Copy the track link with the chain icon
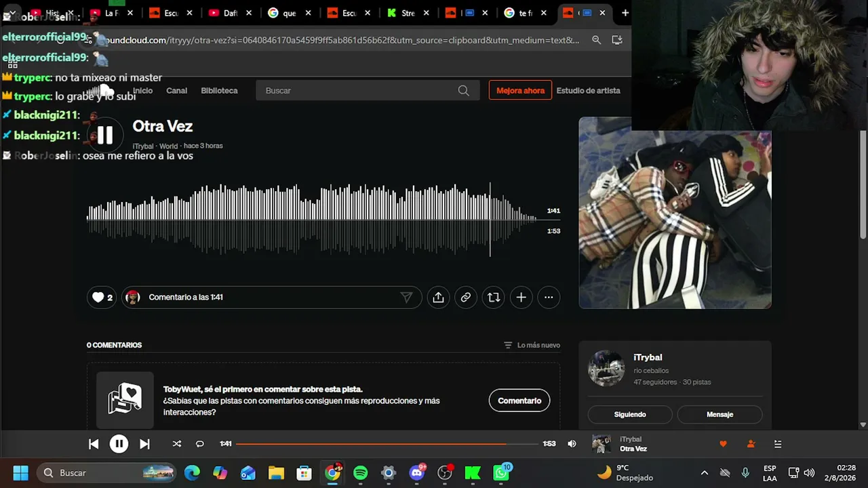This screenshot has height=488, width=868. coord(466,297)
